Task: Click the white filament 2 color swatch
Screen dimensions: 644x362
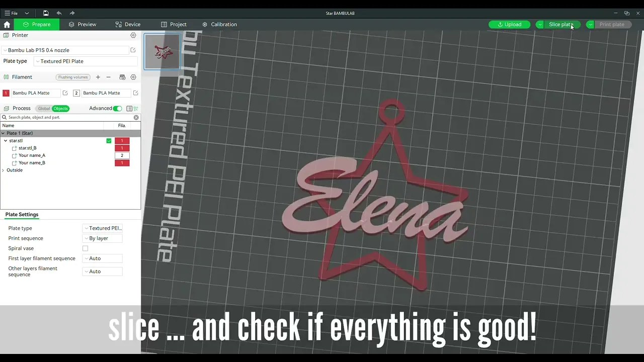Action: pos(76,93)
